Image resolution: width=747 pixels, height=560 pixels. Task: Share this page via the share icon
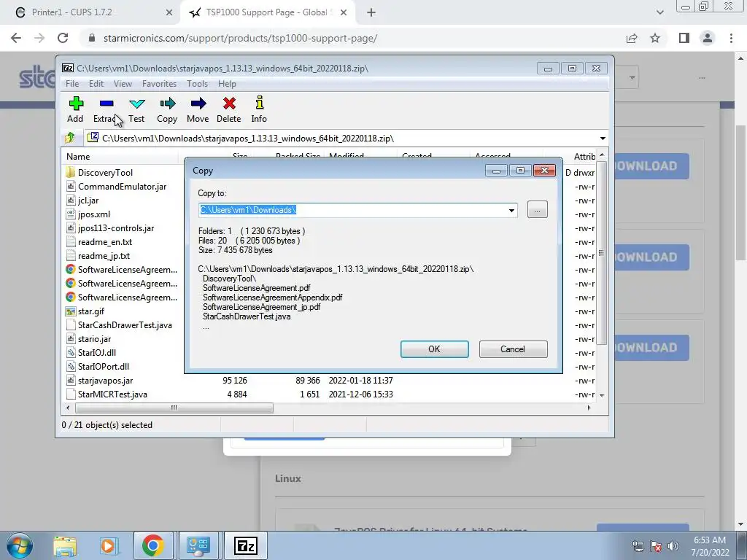[632, 38]
